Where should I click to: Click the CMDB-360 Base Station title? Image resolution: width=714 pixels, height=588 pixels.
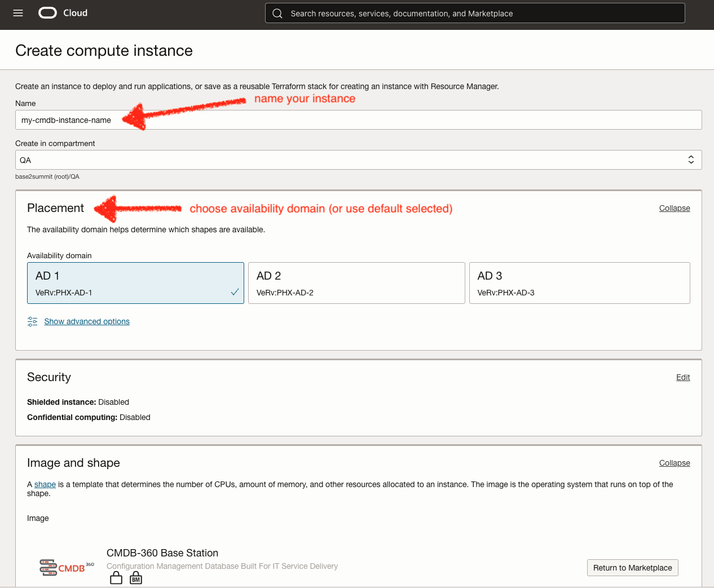point(162,553)
